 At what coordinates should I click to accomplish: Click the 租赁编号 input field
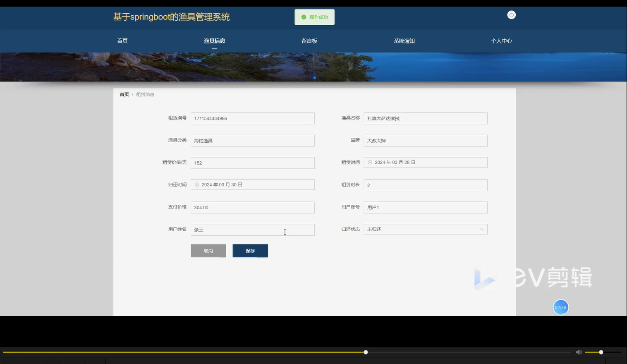[252, 118]
